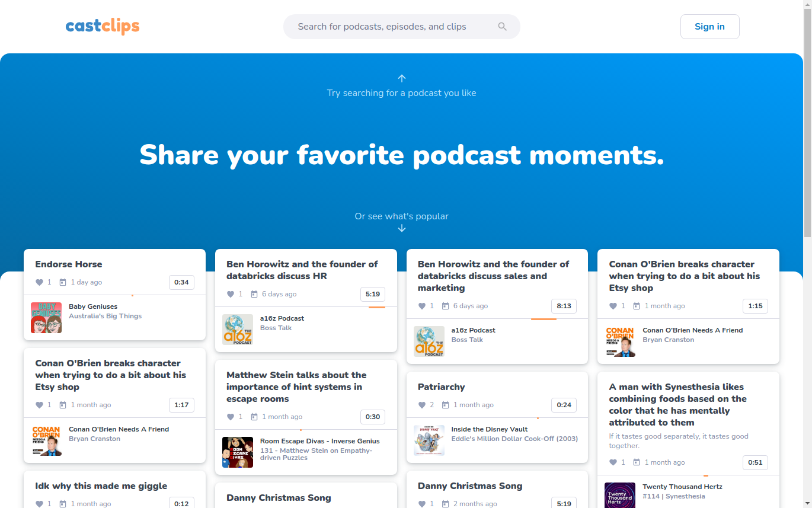Like the databricks sales and marketing clip
This screenshot has width=812, height=508.
[x=422, y=306]
